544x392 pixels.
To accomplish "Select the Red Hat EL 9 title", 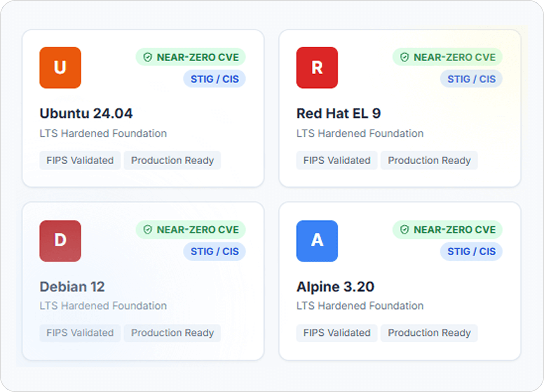I will click(x=338, y=113).
